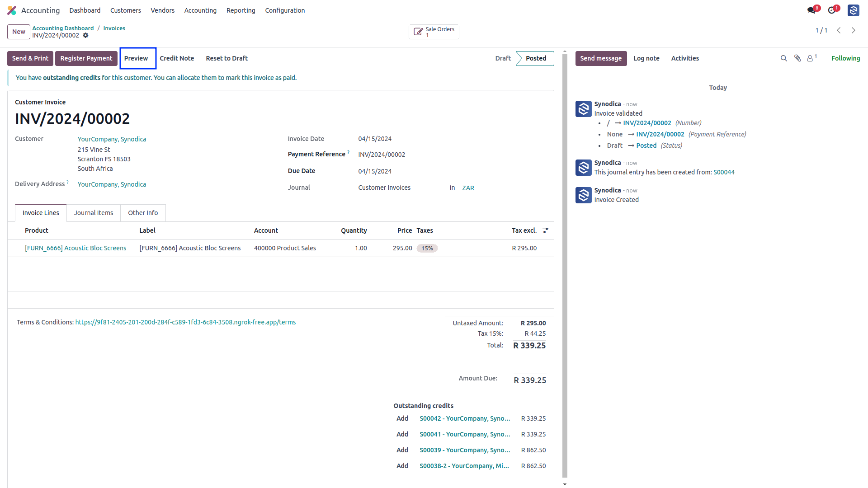Add outstanding credit S00038-2

coord(402,466)
